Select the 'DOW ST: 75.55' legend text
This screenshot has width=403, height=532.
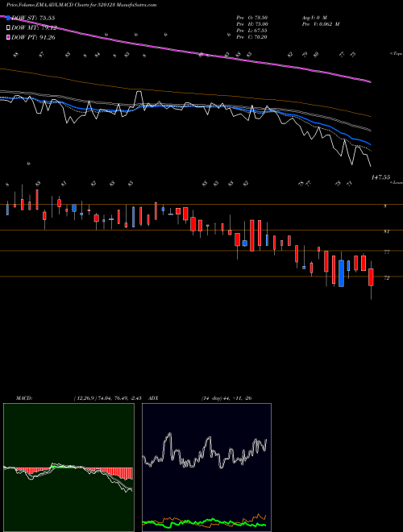pyautogui.click(x=33, y=18)
